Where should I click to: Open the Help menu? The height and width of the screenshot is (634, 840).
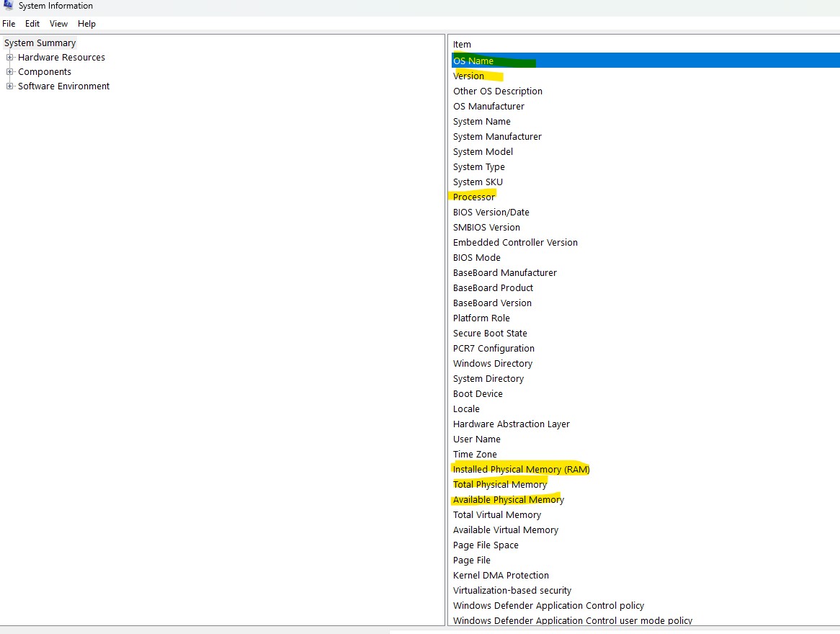click(x=86, y=24)
